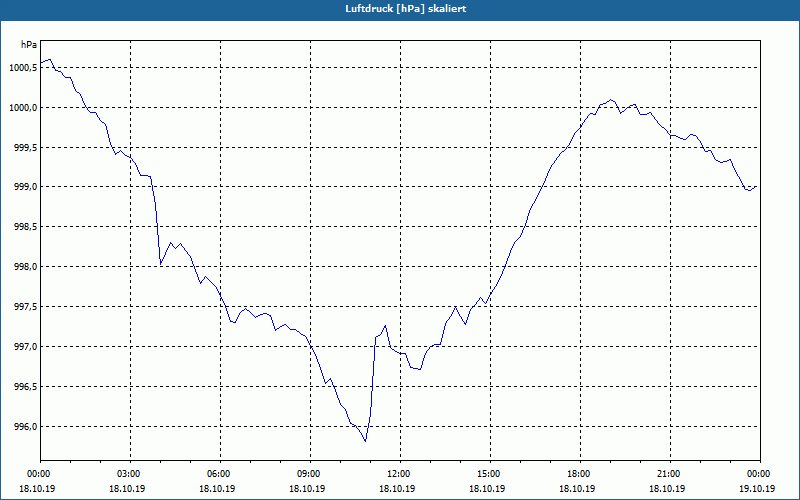Click the pressure curve peak near 19:00
Image resolution: width=800 pixels, height=500 pixels.
coord(611,99)
